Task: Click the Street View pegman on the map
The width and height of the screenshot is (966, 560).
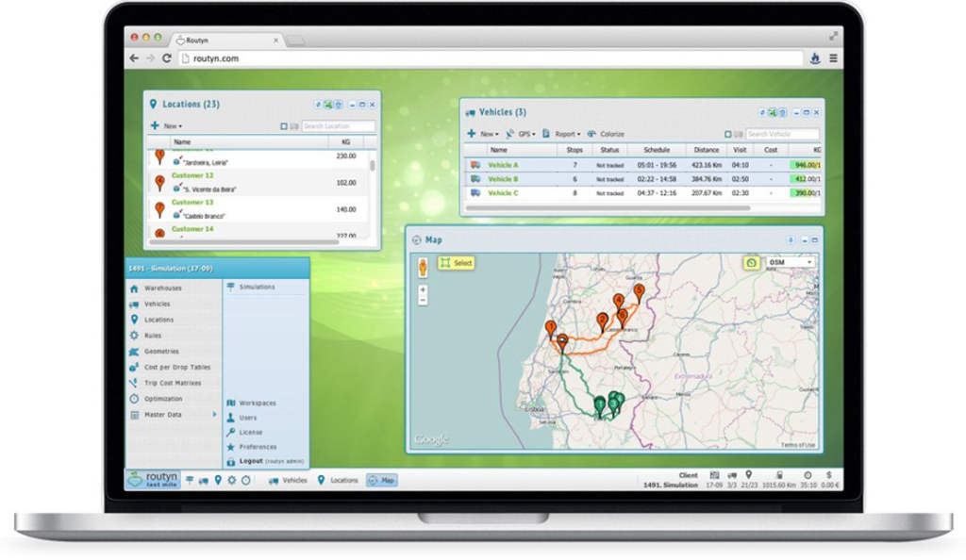Action: (x=423, y=267)
